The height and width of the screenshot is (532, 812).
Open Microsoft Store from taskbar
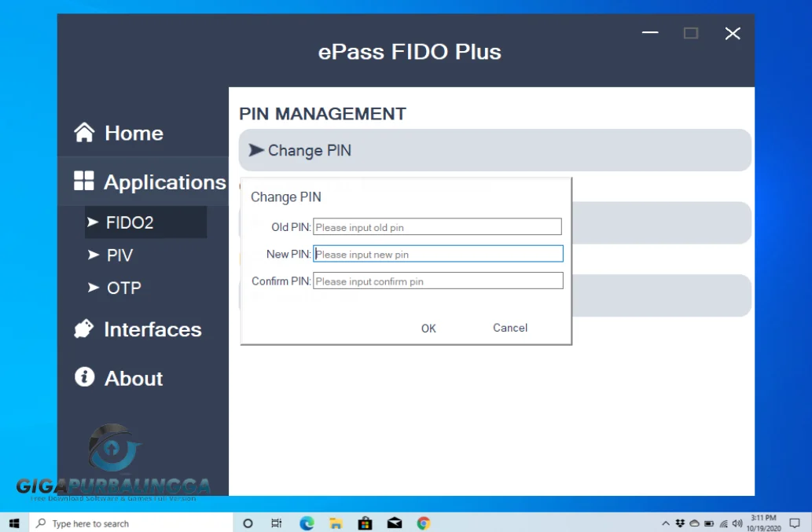click(365, 523)
